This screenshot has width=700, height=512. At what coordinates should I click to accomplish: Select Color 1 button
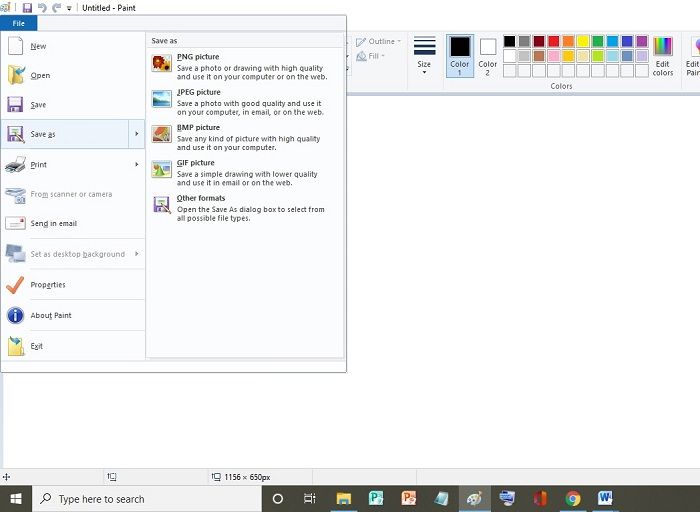click(x=460, y=56)
